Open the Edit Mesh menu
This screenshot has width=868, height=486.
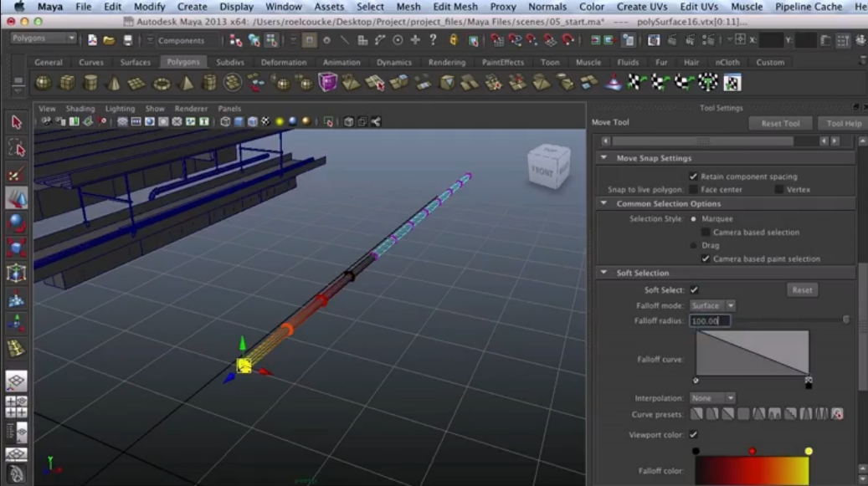click(x=455, y=7)
